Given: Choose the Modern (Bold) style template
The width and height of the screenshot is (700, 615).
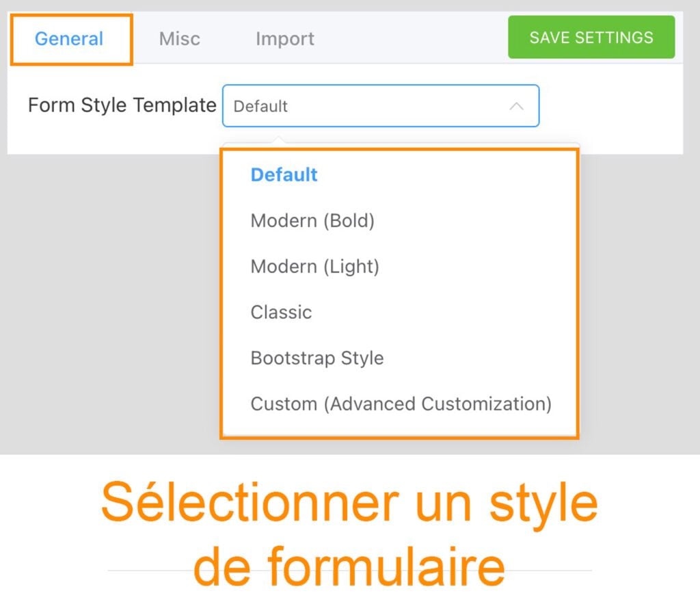Looking at the screenshot, I should tap(312, 220).
